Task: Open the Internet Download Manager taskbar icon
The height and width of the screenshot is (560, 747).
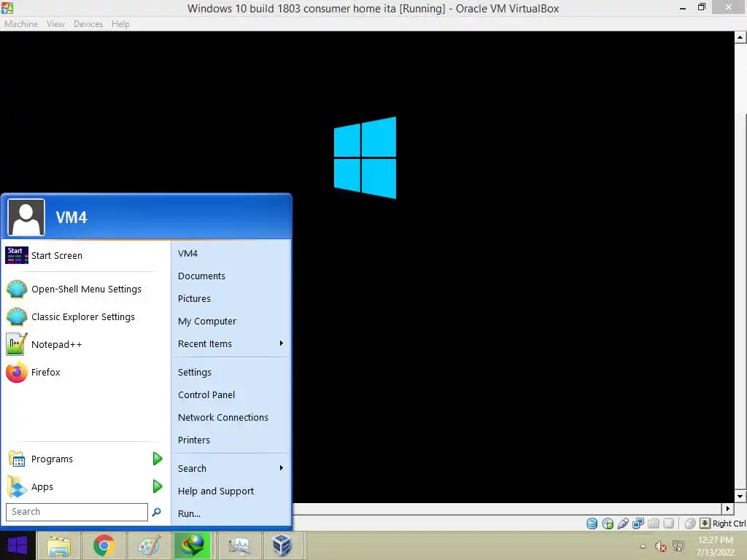Action: tap(193, 545)
